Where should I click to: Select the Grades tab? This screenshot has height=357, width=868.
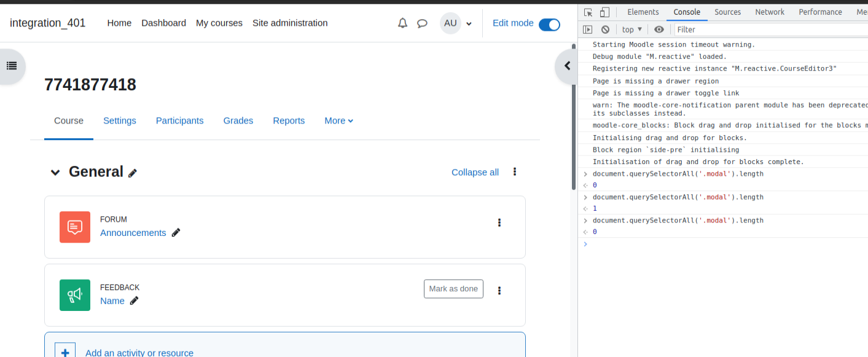[238, 120]
